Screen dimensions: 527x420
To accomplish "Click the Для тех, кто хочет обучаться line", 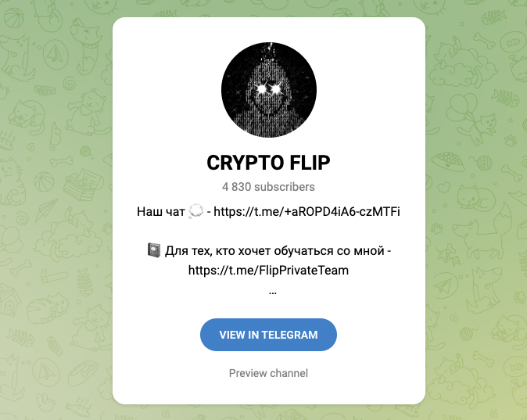I will click(278, 251).
